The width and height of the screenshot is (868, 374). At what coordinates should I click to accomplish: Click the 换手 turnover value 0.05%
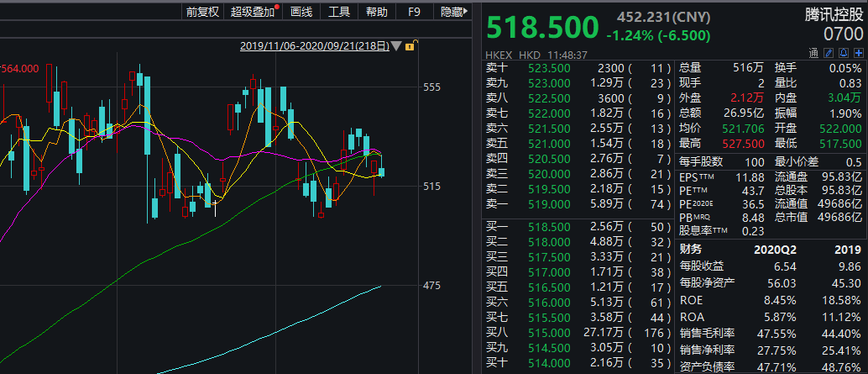click(x=846, y=68)
